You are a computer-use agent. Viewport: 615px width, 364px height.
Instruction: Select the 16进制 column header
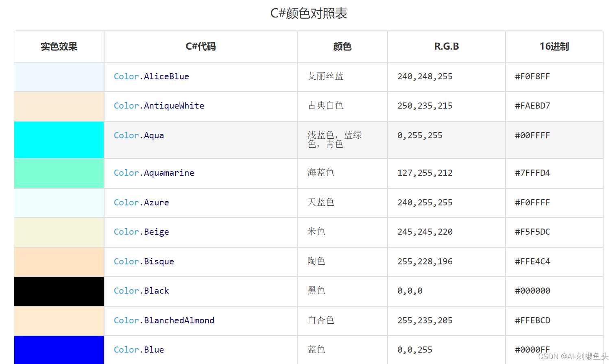coord(554,46)
